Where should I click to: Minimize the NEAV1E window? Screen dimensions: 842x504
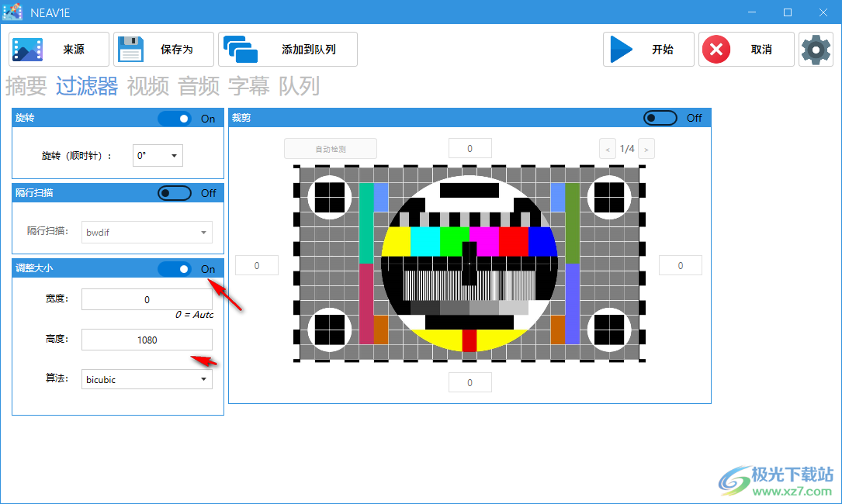[x=752, y=12]
